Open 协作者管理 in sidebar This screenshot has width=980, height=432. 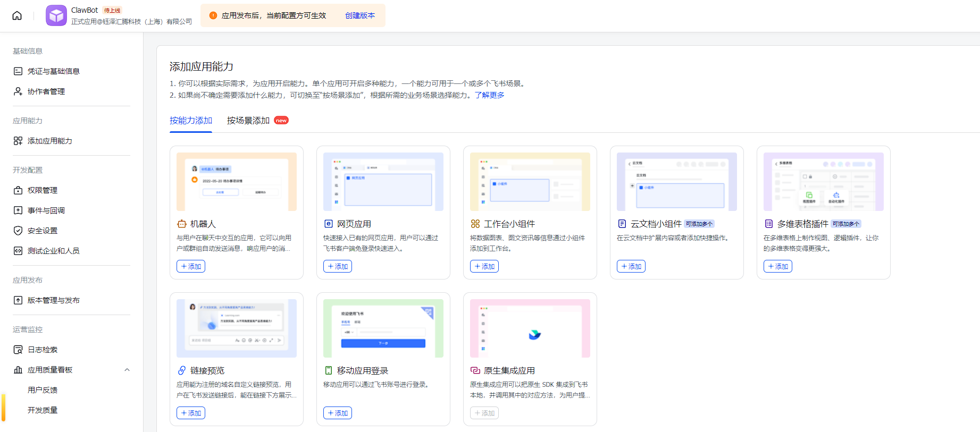coord(46,91)
